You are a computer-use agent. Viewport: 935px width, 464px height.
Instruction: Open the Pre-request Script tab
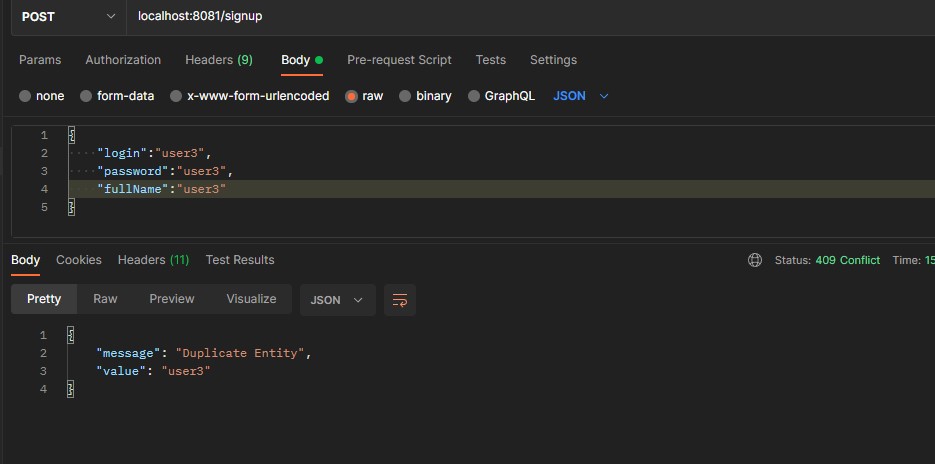(399, 60)
